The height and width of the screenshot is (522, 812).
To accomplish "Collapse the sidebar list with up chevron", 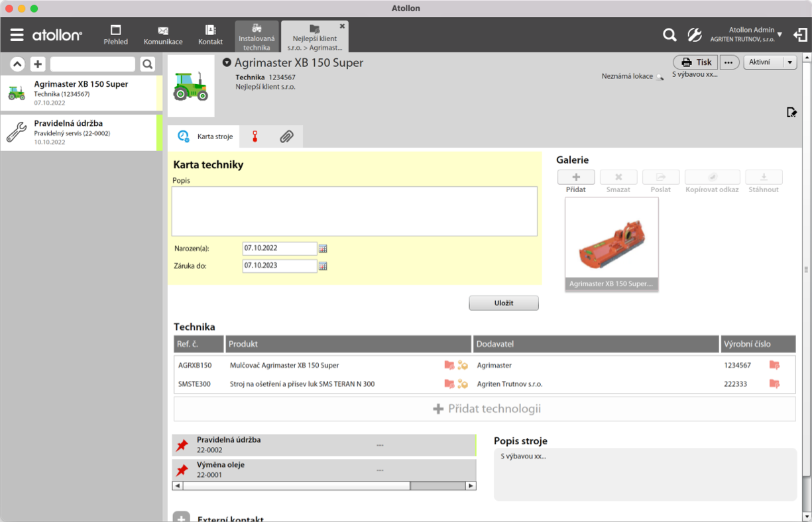I will [x=18, y=64].
